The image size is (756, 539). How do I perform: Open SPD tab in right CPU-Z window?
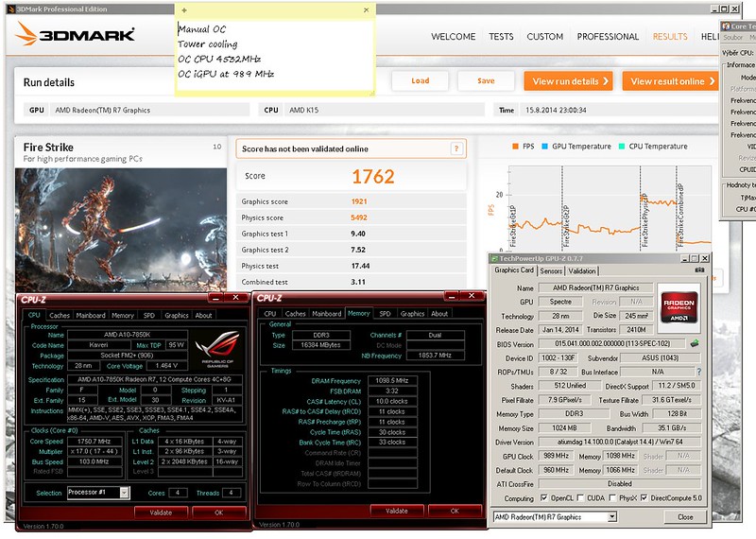(385, 314)
